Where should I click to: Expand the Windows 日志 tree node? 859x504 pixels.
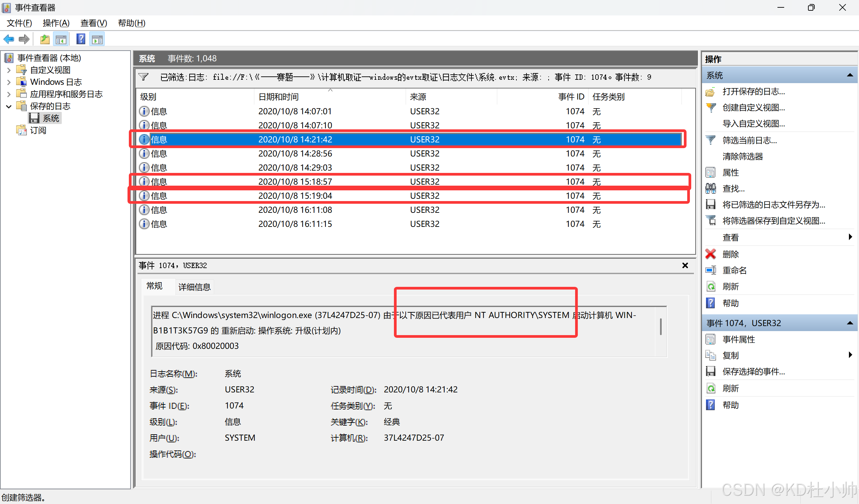(9, 82)
